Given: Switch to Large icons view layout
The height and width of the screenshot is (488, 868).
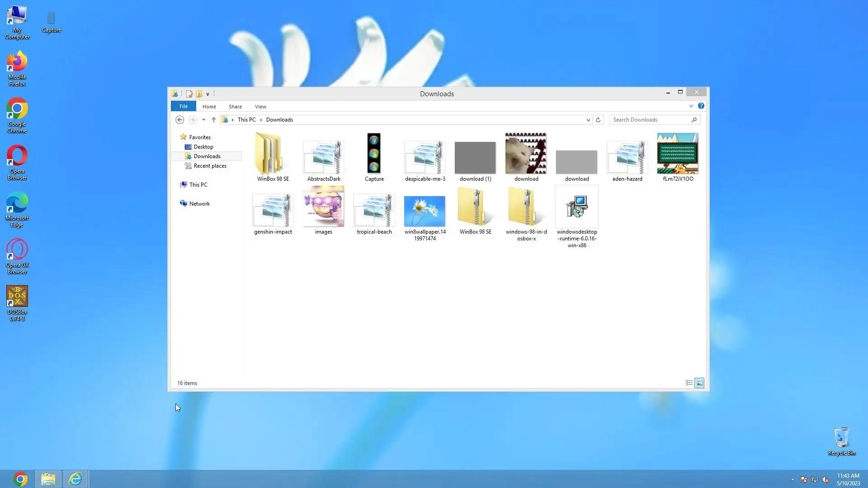Looking at the screenshot, I should [x=699, y=383].
